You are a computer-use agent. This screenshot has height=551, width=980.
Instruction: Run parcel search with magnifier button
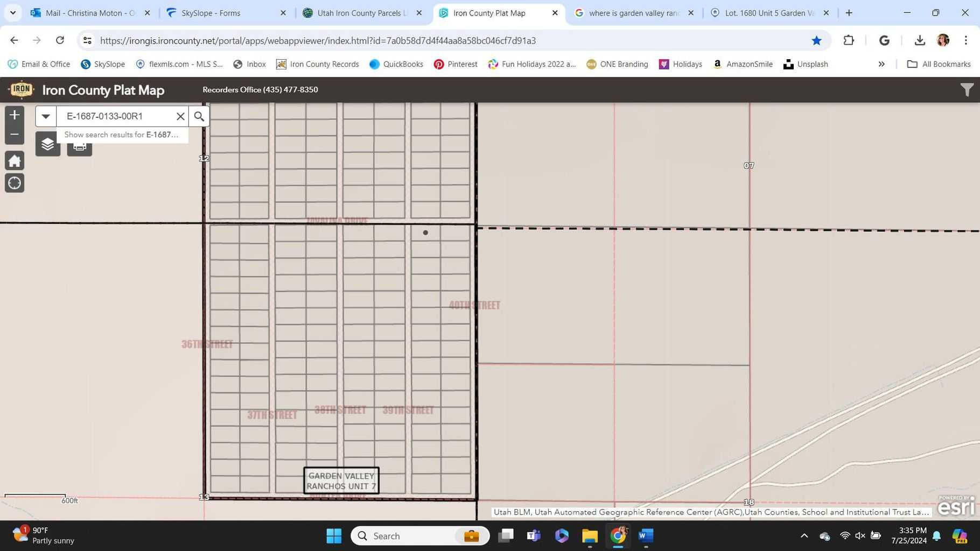(199, 116)
